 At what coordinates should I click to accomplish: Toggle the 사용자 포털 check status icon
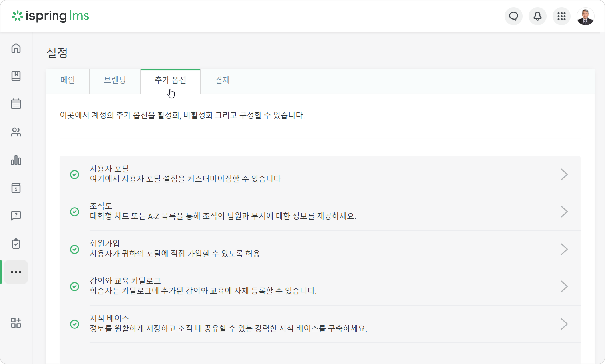pos(75,175)
